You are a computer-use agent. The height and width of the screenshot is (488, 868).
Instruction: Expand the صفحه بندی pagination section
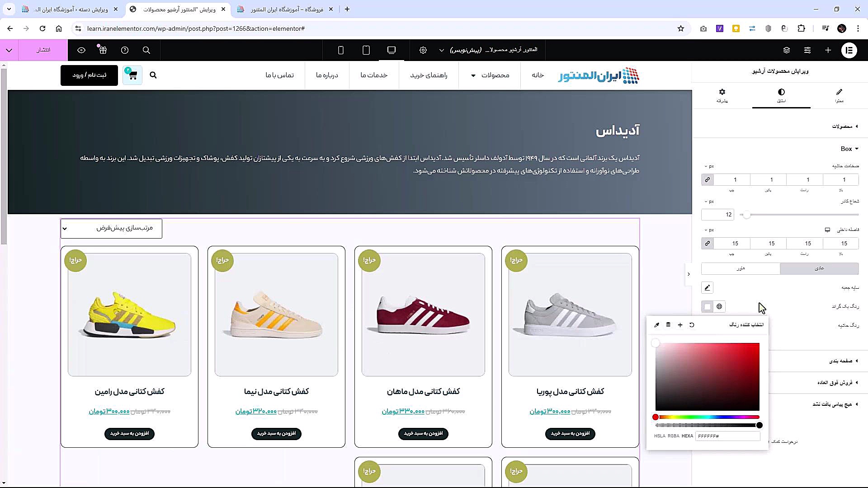click(x=844, y=361)
